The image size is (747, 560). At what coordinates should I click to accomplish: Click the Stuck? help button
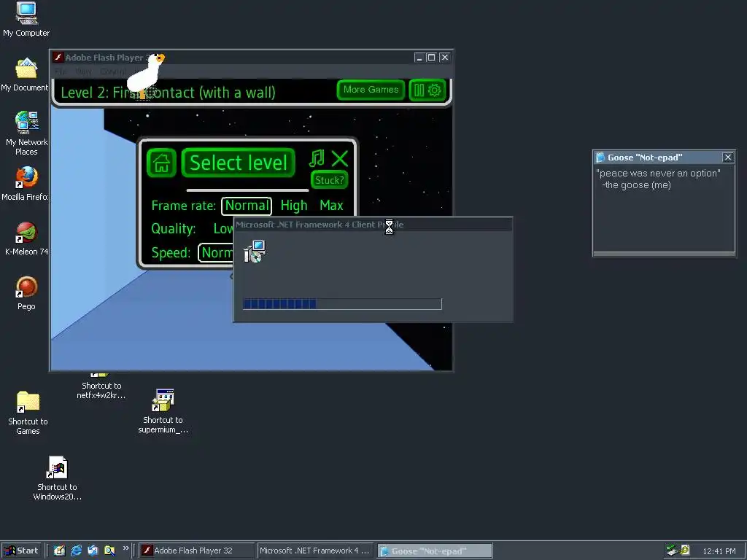coord(330,180)
